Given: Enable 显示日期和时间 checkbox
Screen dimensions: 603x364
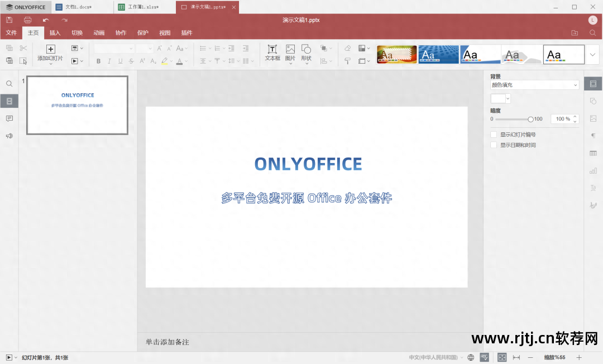Looking at the screenshot, I should (494, 145).
